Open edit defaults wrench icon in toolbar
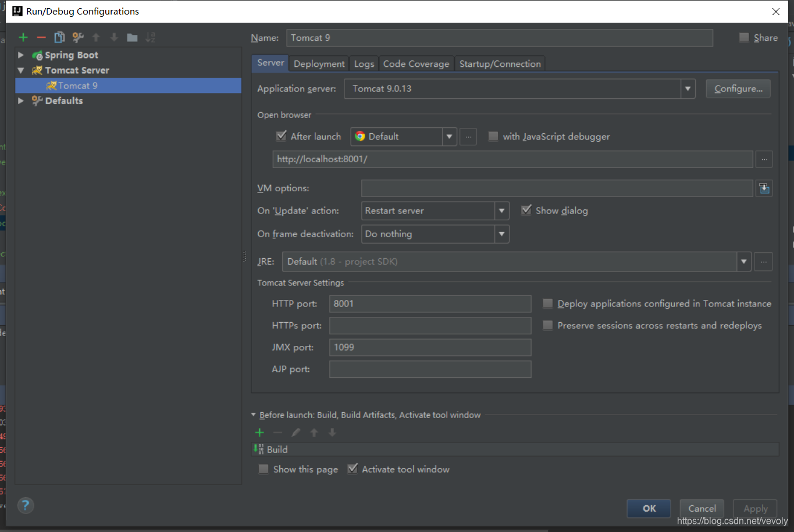 coord(78,38)
